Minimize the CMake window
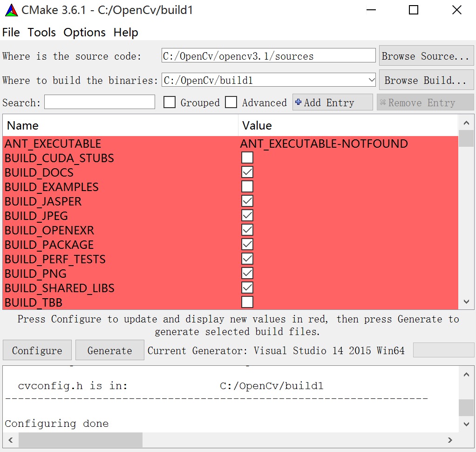 click(x=371, y=10)
